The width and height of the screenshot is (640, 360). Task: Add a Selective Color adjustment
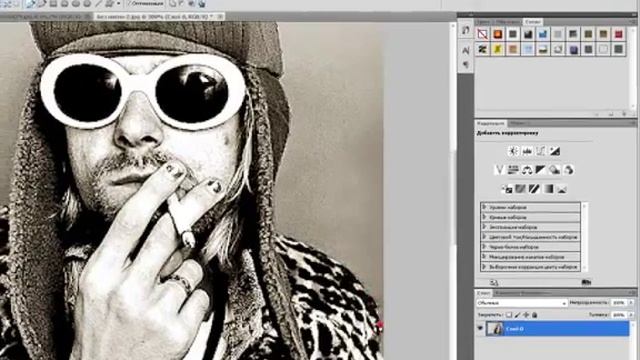[562, 189]
